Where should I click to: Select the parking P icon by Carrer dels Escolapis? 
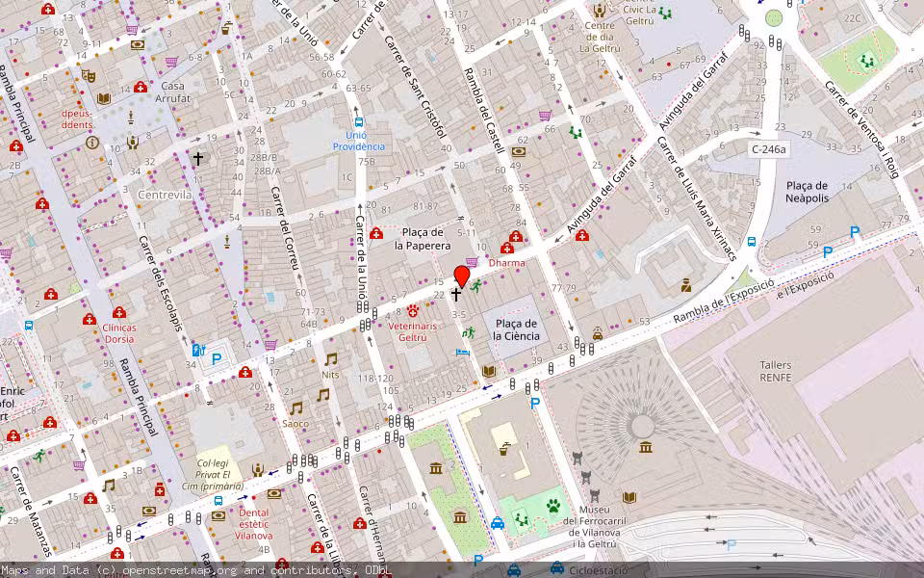click(x=217, y=358)
